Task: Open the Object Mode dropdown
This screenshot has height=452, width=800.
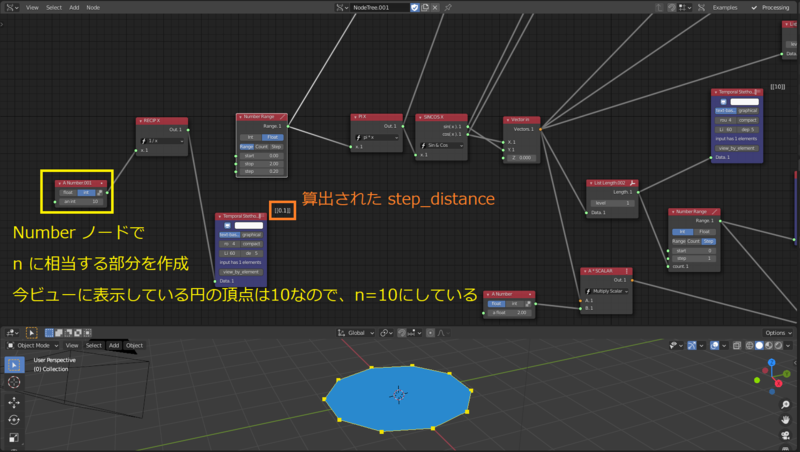Action: (x=33, y=345)
